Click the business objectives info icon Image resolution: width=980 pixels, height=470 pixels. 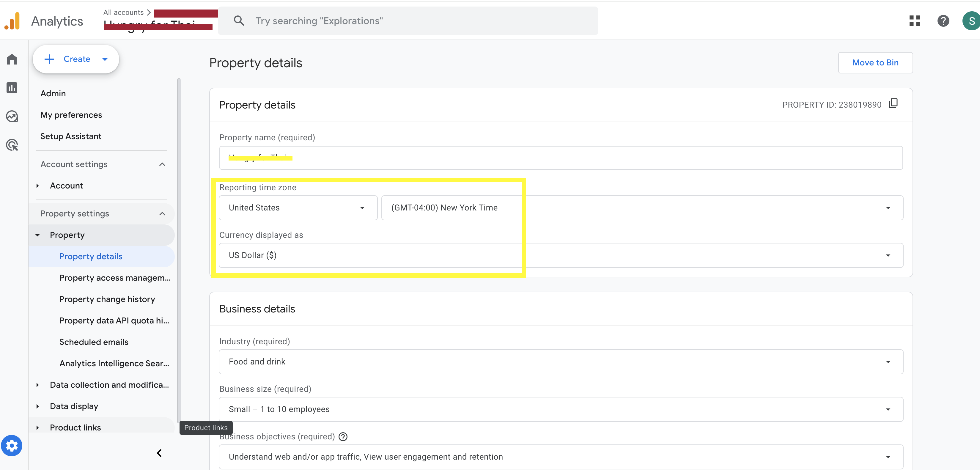343,436
